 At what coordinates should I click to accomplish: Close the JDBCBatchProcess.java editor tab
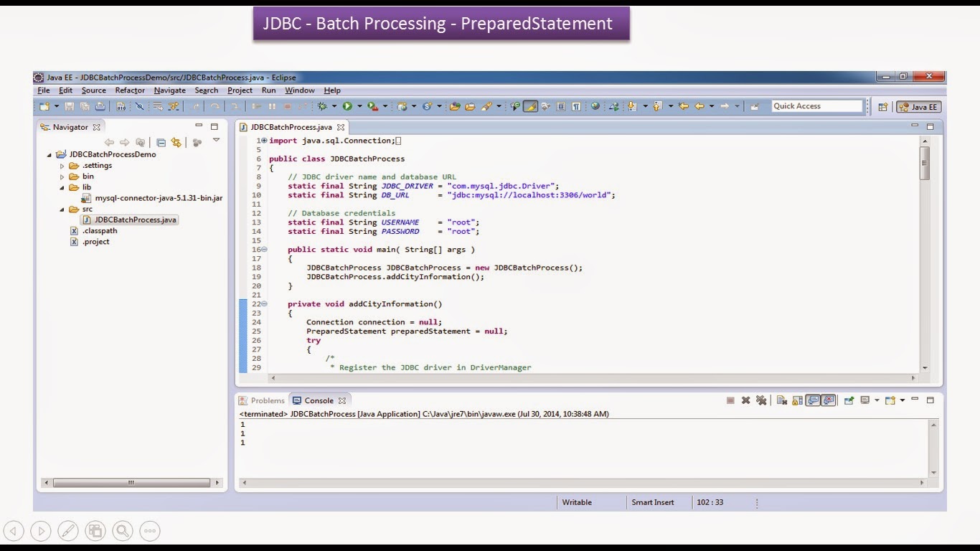pos(341,127)
